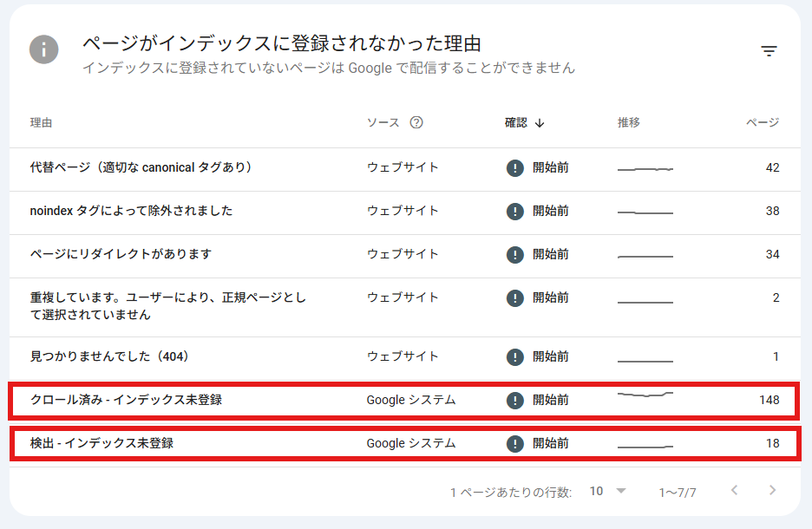The width and height of the screenshot is (812, 529).
Task: Open the ページにリダイレクトがあります row
Action: [x=405, y=257]
